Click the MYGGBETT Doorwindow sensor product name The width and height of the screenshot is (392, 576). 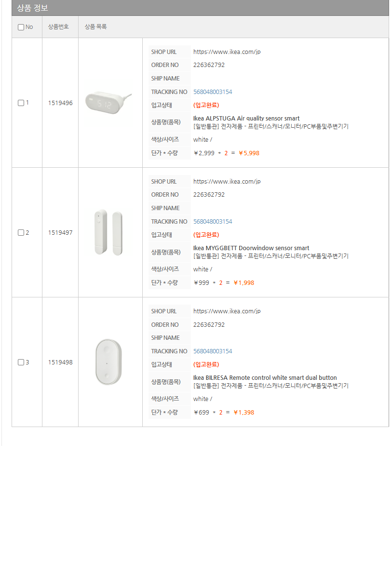(x=251, y=248)
